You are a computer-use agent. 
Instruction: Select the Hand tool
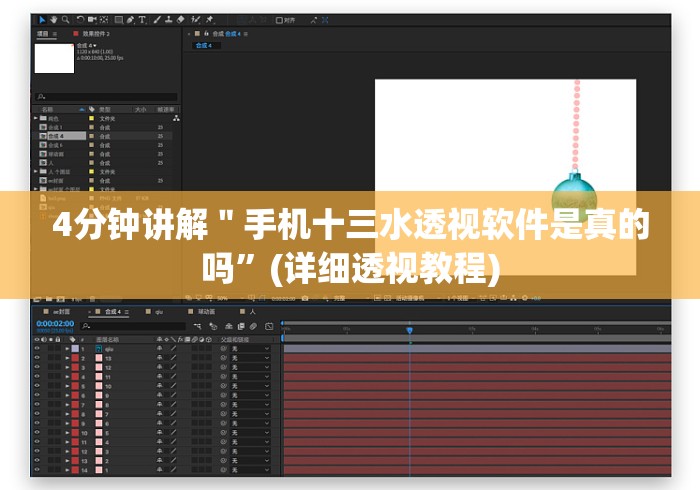click(x=53, y=19)
